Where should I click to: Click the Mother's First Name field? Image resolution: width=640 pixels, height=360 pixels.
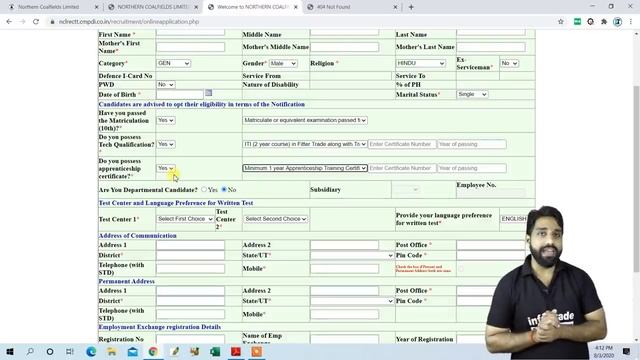click(190, 47)
